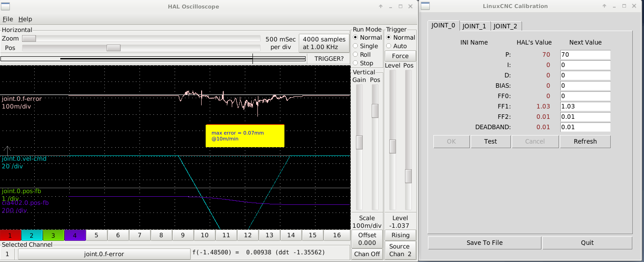Select Normal in Run Mode
Viewport: 644px width, 262px height.
click(367, 37)
